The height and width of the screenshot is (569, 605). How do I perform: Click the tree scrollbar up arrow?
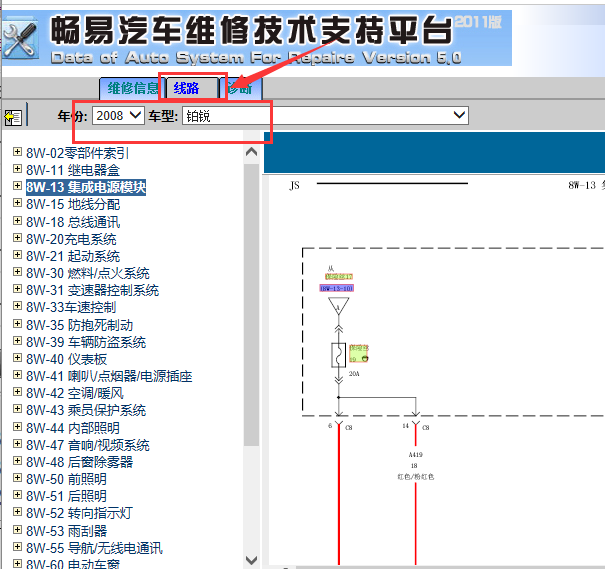tap(252, 152)
